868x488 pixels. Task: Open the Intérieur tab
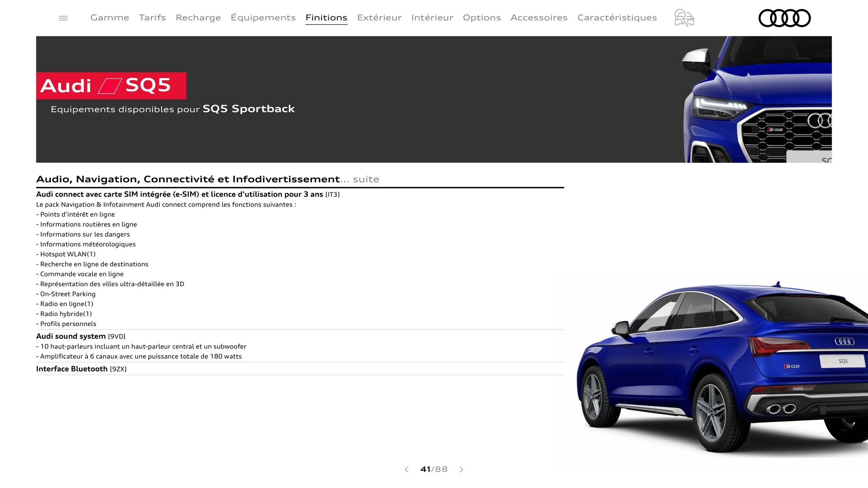click(432, 17)
